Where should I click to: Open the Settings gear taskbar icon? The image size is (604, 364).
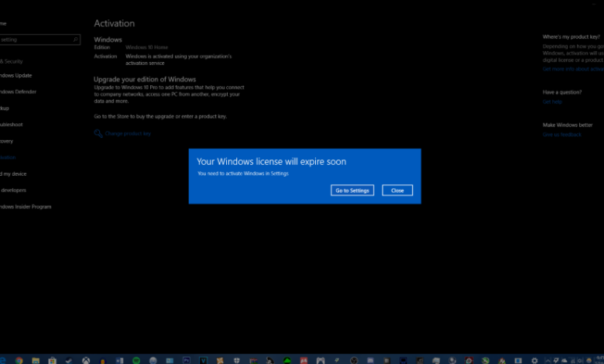(x=534, y=361)
